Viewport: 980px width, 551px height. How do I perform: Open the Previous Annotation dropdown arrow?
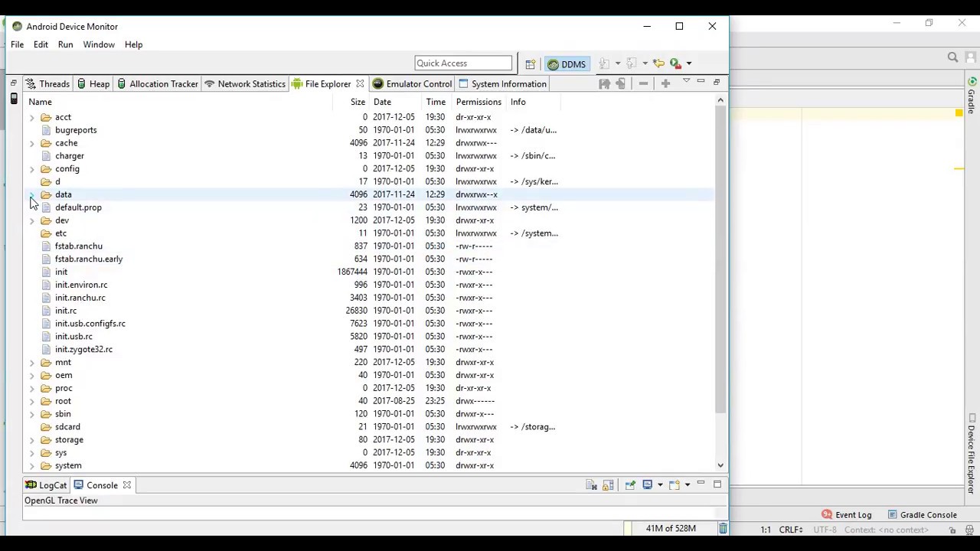[645, 64]
